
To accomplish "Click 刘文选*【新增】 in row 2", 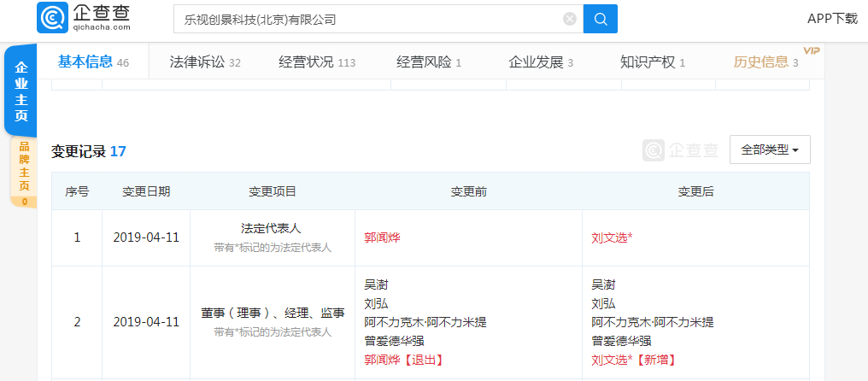I will [x=635, y=360].
